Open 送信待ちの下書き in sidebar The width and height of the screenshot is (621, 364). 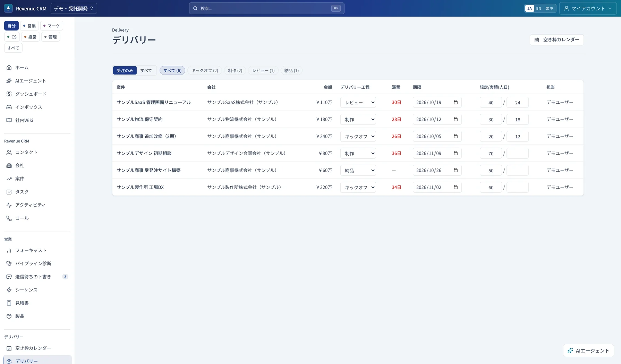click(x=37, y=277)
